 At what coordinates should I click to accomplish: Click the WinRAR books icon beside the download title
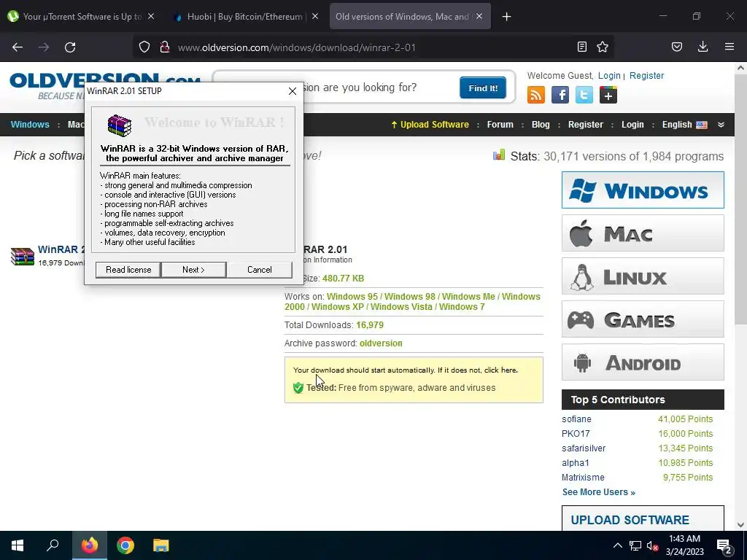[23, 256]
